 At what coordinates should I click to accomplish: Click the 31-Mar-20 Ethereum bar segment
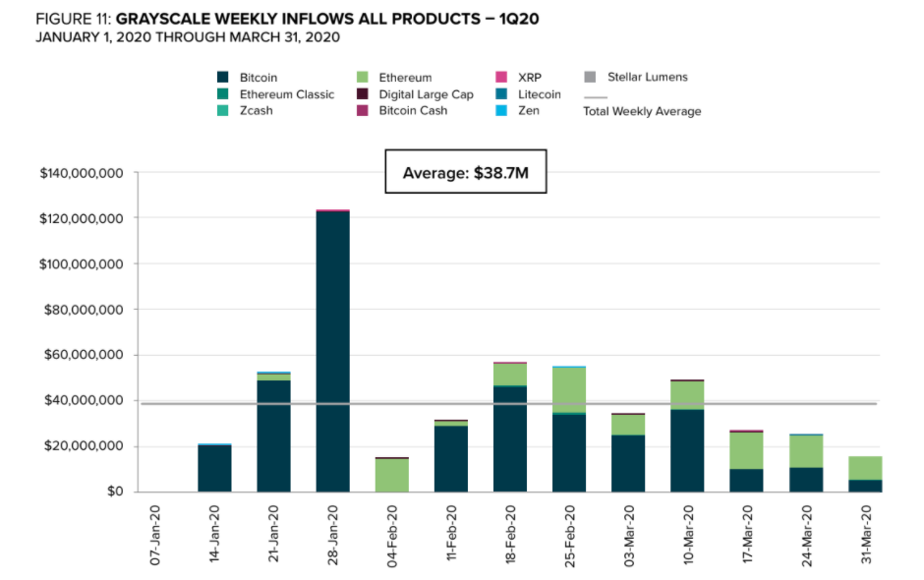865,468
